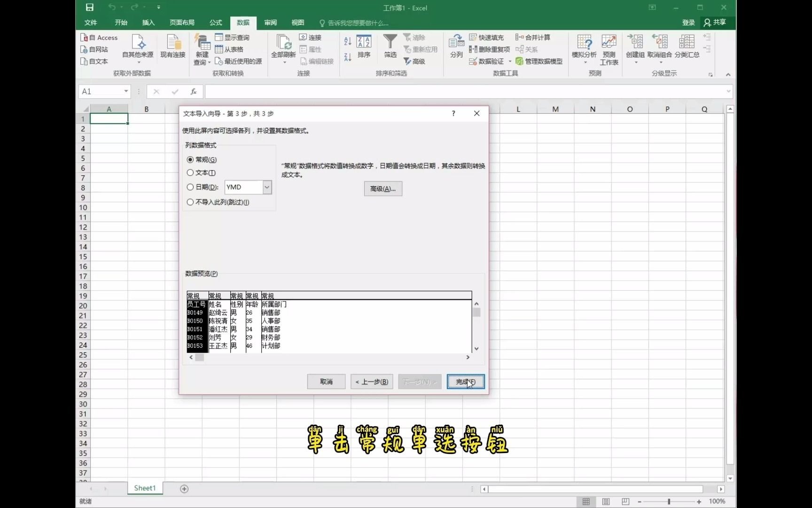This screenshot has width=812, height=508.
Task: Select Do not import column (跳过) option
Action: pos(190,202)
